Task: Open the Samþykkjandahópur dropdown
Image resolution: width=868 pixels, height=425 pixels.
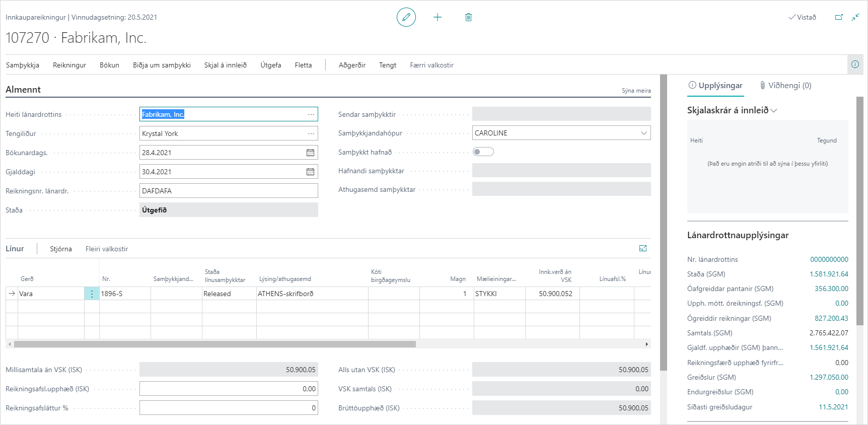Action: 643,133
